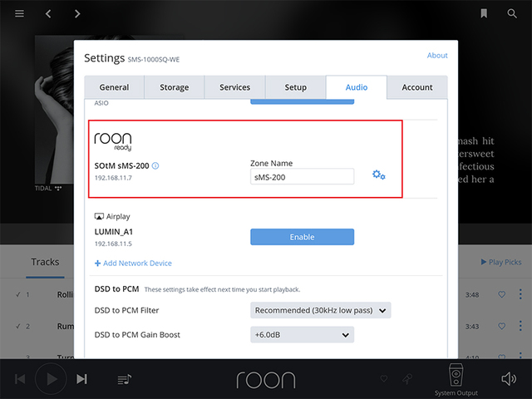
Task: Open the About link
Action: [x=437, y=56]
